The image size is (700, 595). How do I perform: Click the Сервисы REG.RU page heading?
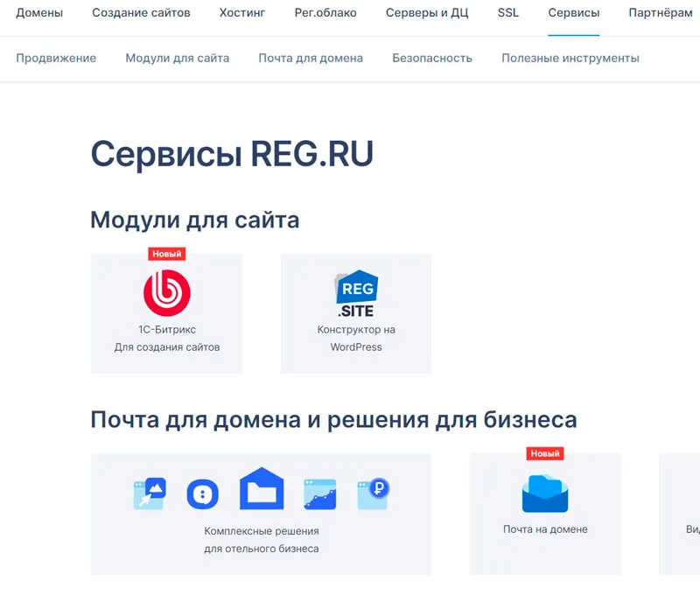pos(232,154)
